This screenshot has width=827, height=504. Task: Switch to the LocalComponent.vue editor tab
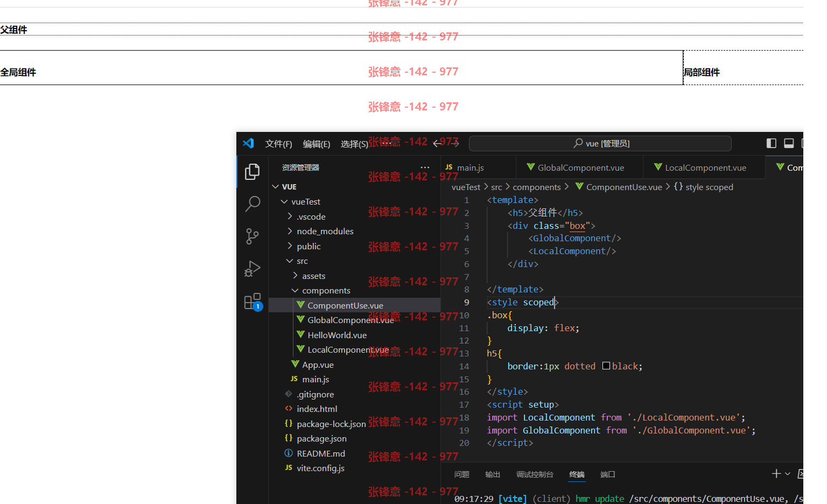coord(704,167)
